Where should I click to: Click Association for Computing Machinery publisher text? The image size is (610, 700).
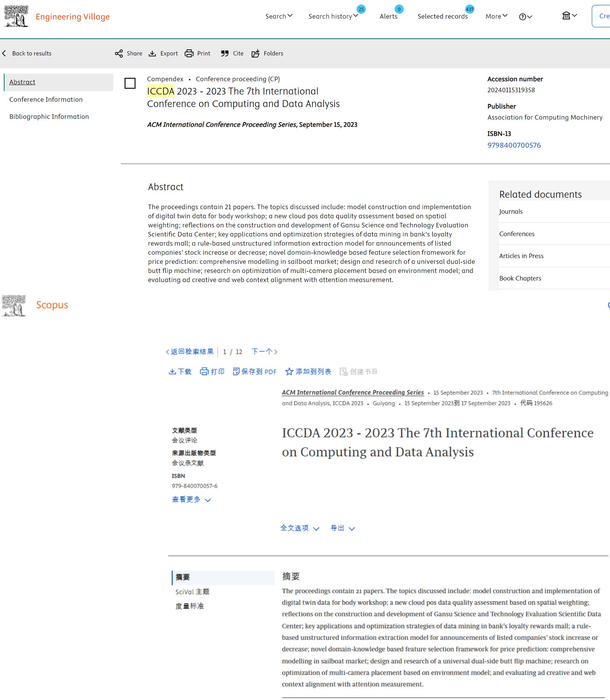point(545,118)
